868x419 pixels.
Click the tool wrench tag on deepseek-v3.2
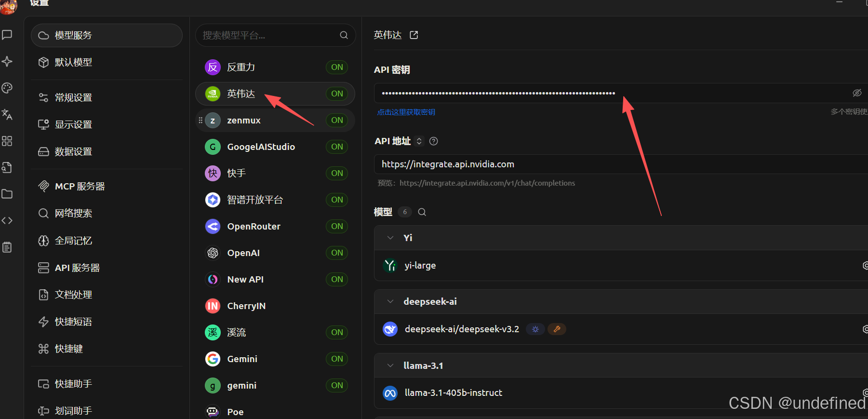(557, 329)
